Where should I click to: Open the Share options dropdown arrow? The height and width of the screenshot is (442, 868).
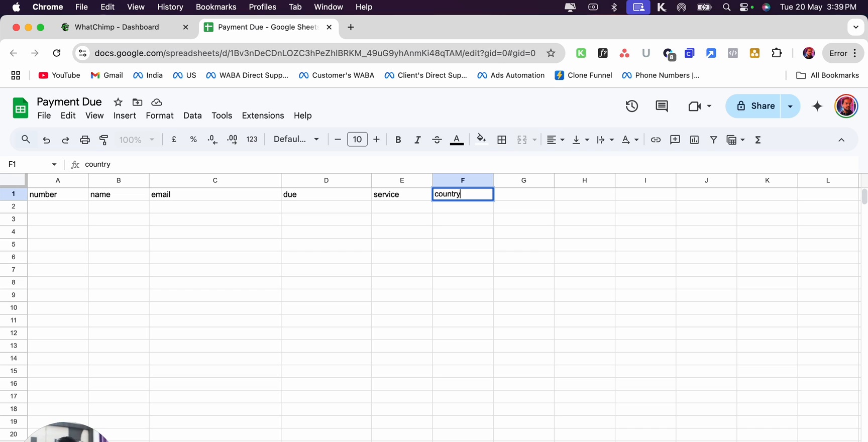tap(790, 106)
